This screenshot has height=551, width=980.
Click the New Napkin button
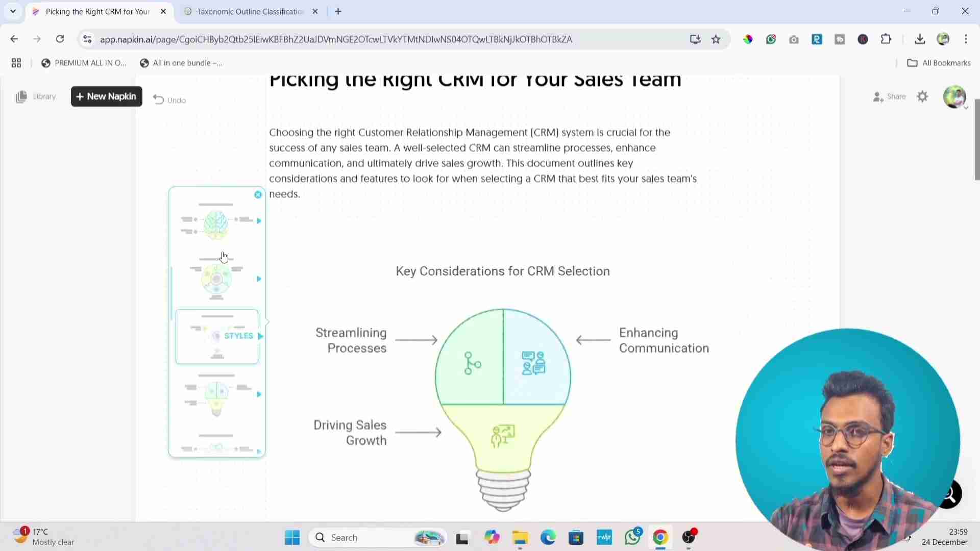(107, 97)
